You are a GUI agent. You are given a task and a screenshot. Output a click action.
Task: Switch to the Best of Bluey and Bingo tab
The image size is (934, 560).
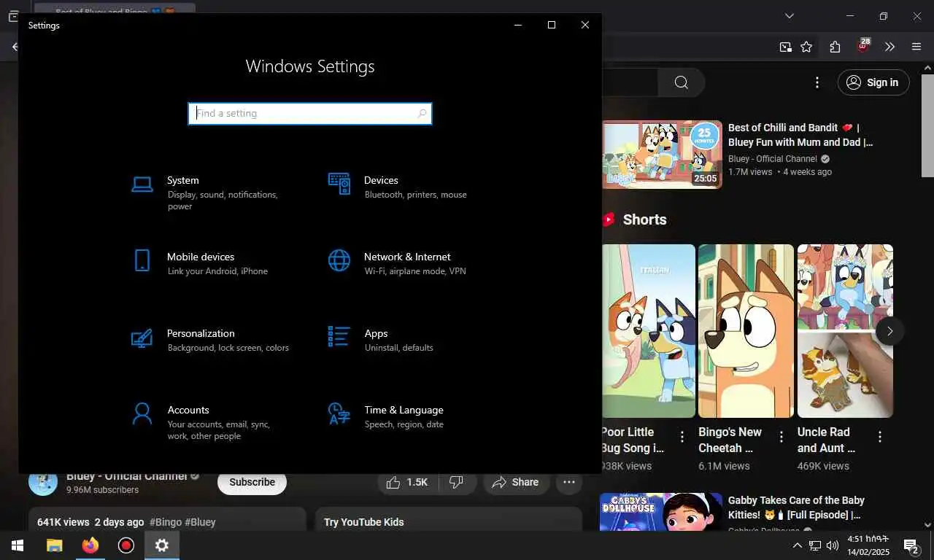tap(115, 9)
